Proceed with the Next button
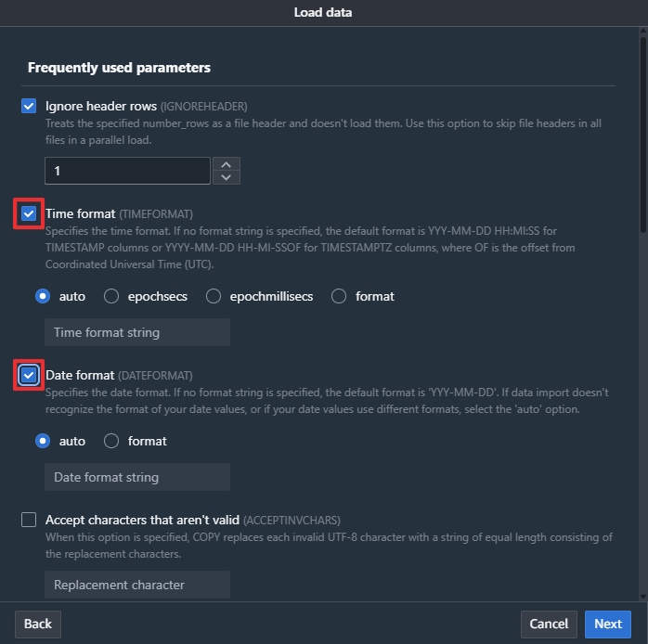Screen dimensions: 648x644 click(x=608, y=624)
